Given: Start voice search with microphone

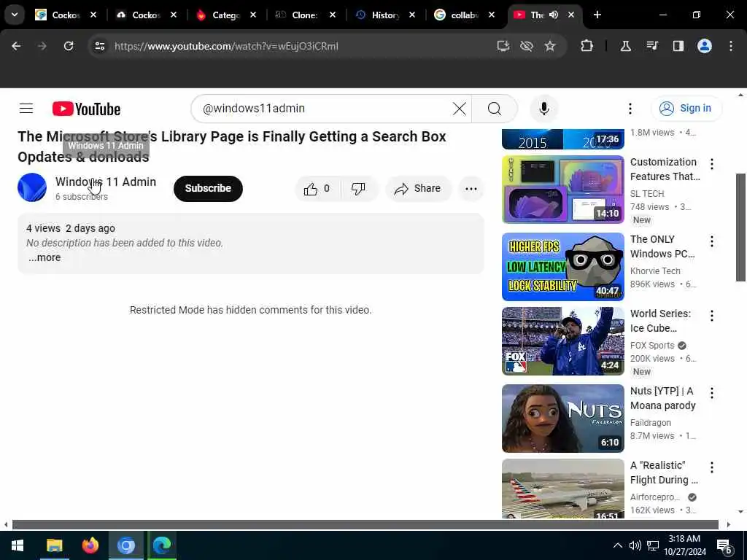Looking at the screenshot, I should tap(544, 109).
